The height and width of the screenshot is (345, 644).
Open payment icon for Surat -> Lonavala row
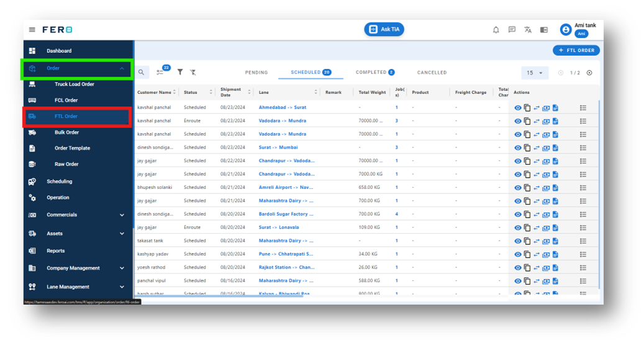546,228
